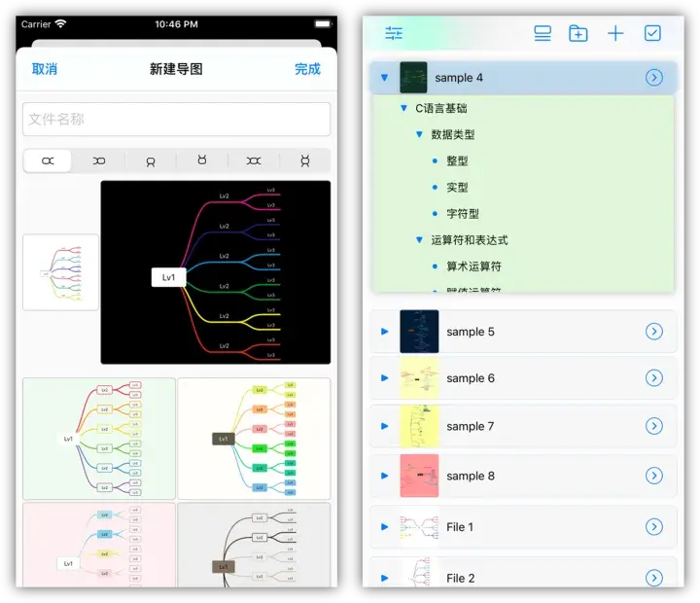Viewport: 700px width, 603px height.
Task: Open sample 4 detail arrow
Action: (654, 77)
